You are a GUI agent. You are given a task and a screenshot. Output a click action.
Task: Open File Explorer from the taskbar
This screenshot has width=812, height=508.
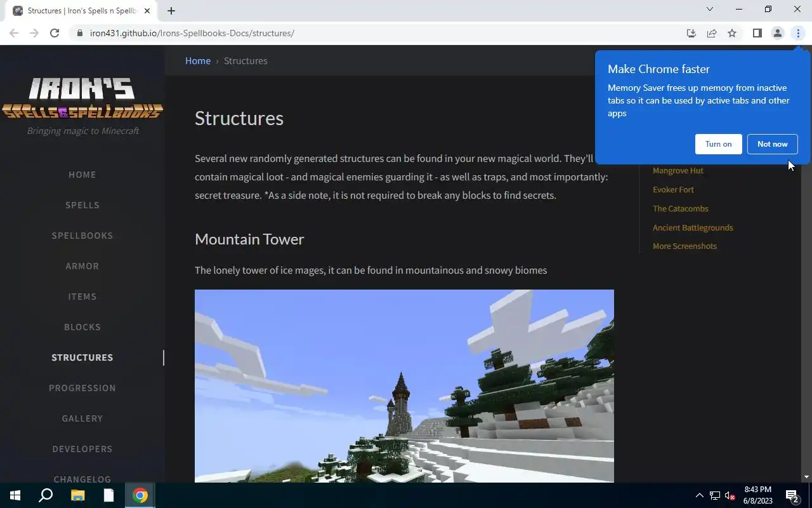tap(77, 495)
